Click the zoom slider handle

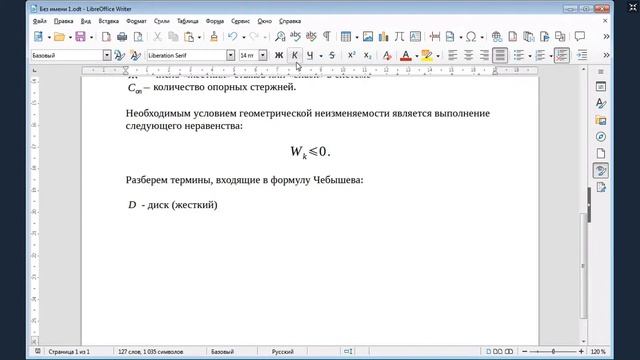pos(553,351)
